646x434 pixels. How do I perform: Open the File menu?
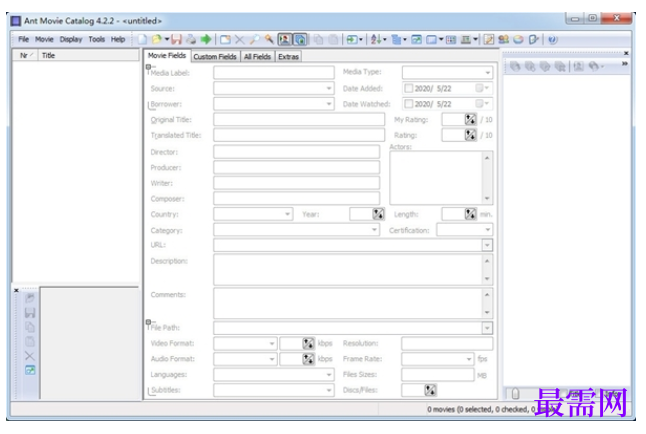pos(23,40)
